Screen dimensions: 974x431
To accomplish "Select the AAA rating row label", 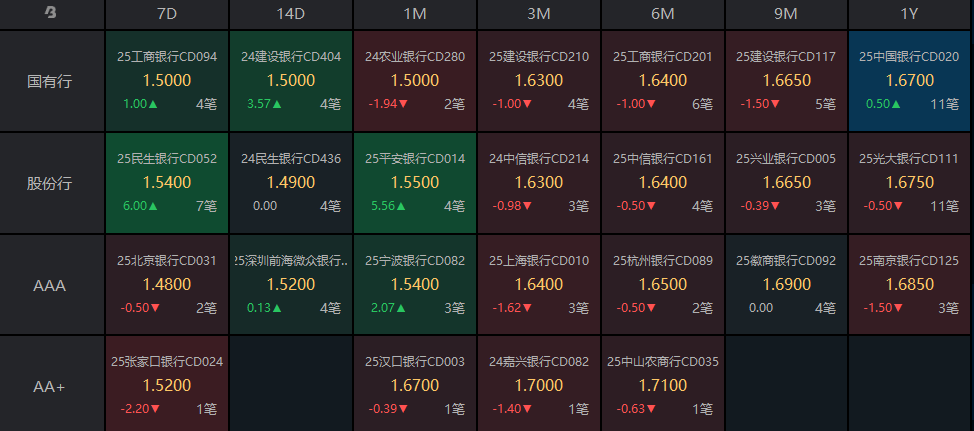I will click(51, 285).
